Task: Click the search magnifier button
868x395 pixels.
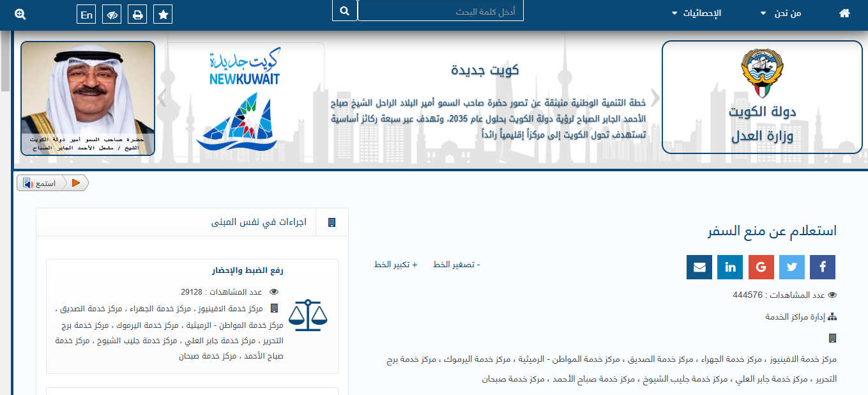Action: (x=345, y=11)
